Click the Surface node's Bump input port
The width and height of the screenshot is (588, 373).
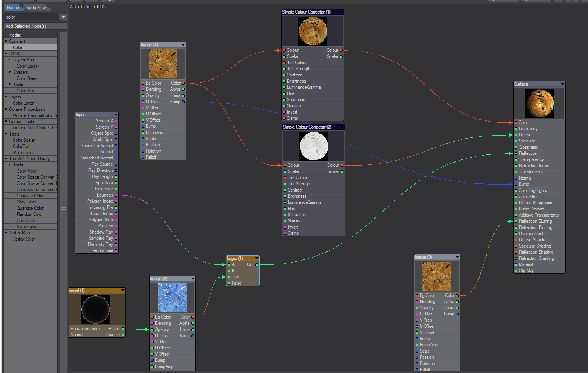coord(516,184)
